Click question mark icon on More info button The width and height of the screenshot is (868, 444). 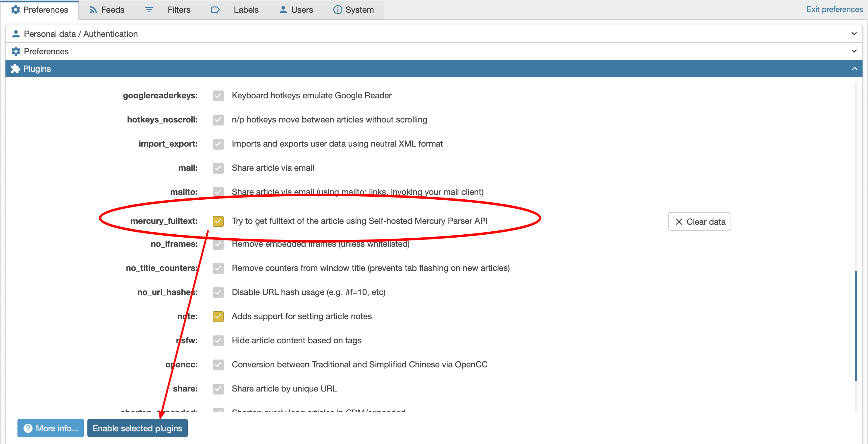28,428
